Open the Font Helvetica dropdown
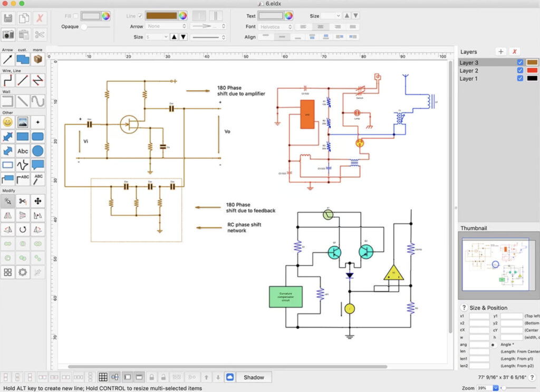Image resolution: width=540 pixels, height=392 pixels. point(275,26)
